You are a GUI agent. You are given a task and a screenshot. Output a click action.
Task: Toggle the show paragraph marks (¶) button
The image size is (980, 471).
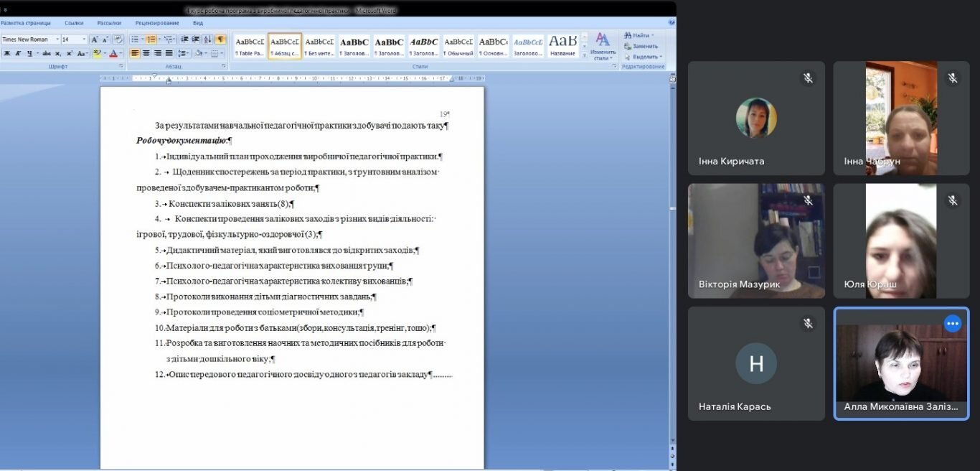(x=220, y=39)
